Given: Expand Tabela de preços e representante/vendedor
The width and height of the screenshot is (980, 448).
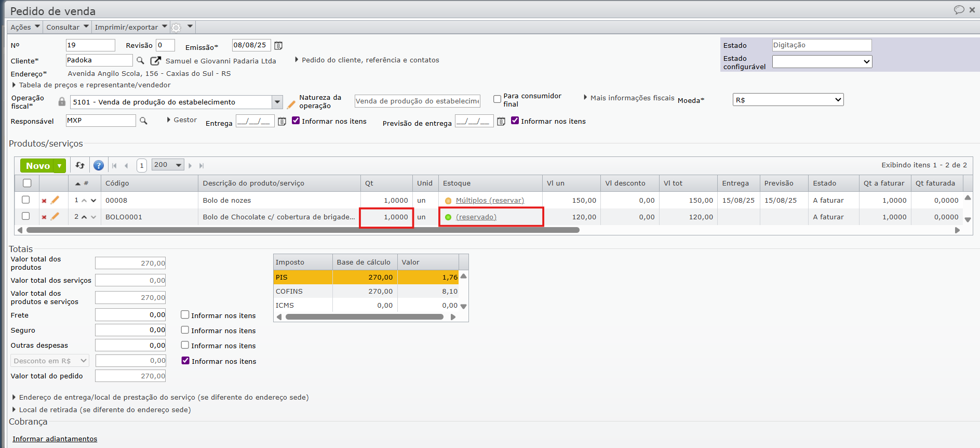Looking at the screenshot, I should [91, 85].
